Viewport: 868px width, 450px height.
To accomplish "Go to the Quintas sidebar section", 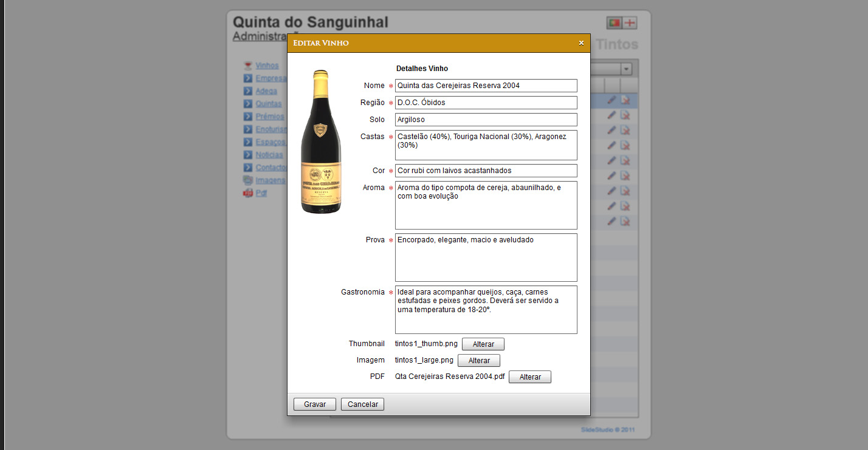I will 269,104.
